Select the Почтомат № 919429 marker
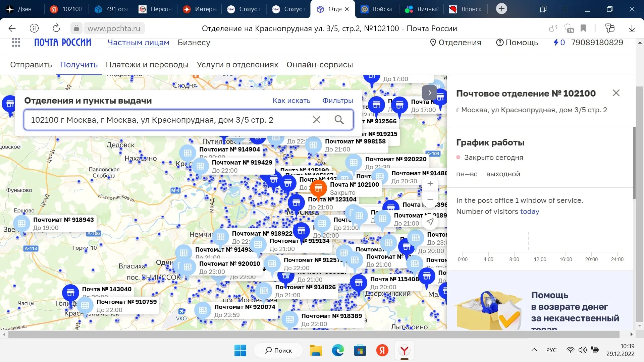Screen dimensions: 644x362 [200, 167]
